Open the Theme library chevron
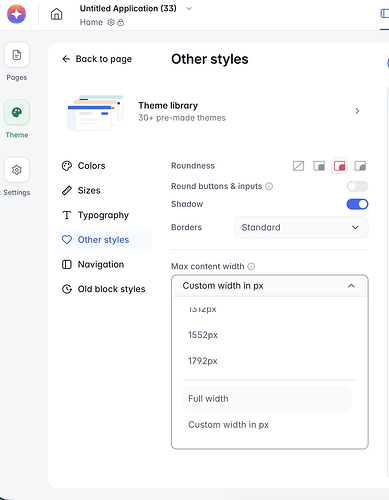This screenshot has width=389, height=500. [x=357, y=111]
